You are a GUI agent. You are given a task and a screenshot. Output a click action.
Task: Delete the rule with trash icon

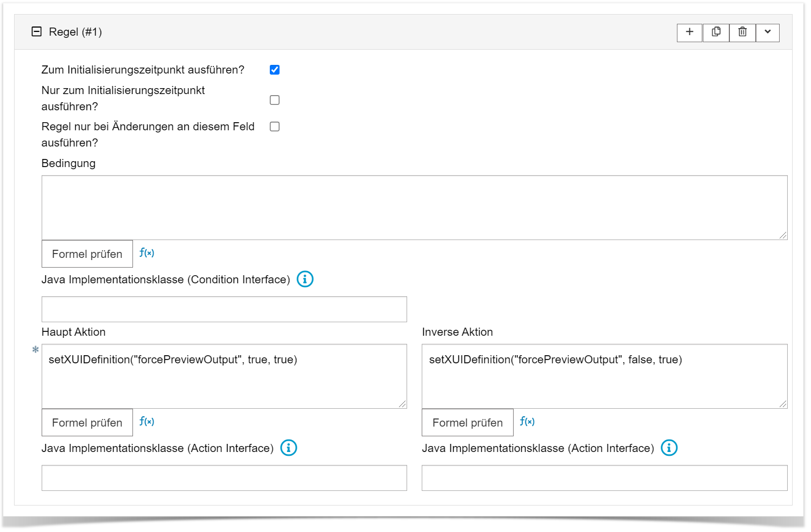click(x=742, y=32)
